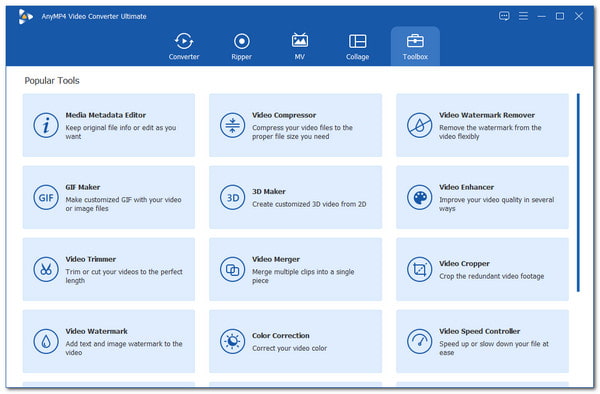
Task: Click the Video Speed Controller gauge icon
Action: click(x=419, y=341)
